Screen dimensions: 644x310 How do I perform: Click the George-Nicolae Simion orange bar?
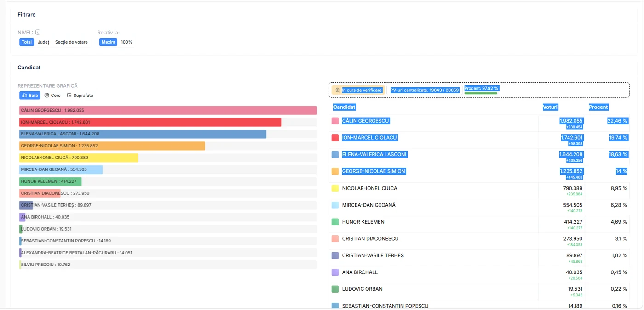tap(112, 146)
